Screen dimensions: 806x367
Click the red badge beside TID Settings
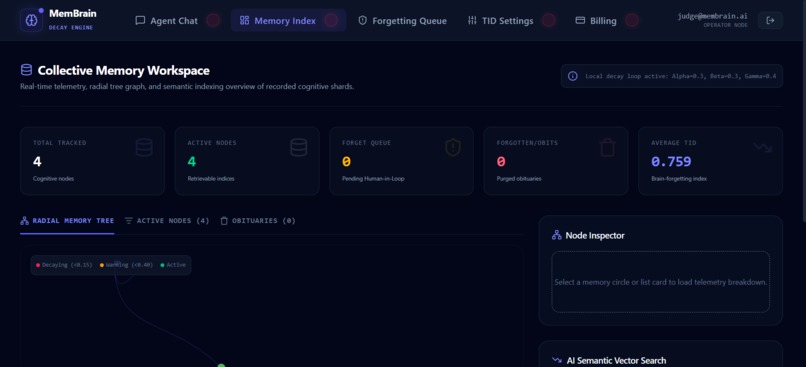[x=549, y=21]
